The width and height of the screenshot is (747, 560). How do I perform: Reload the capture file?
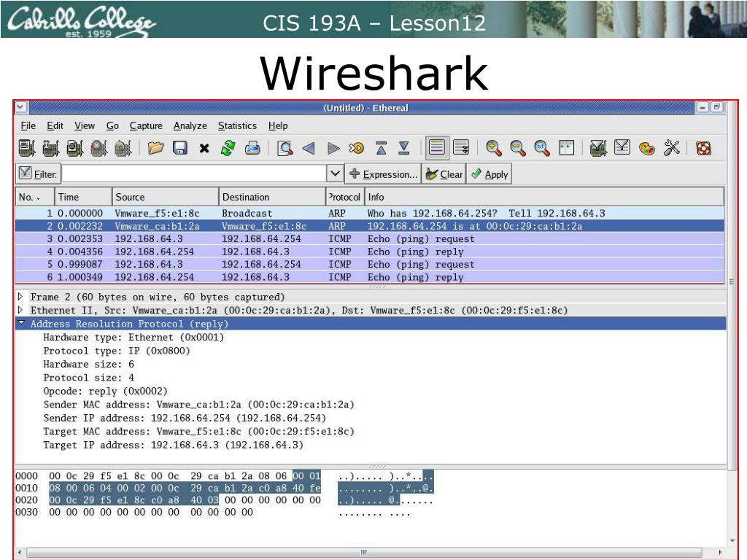coord(228,148)
